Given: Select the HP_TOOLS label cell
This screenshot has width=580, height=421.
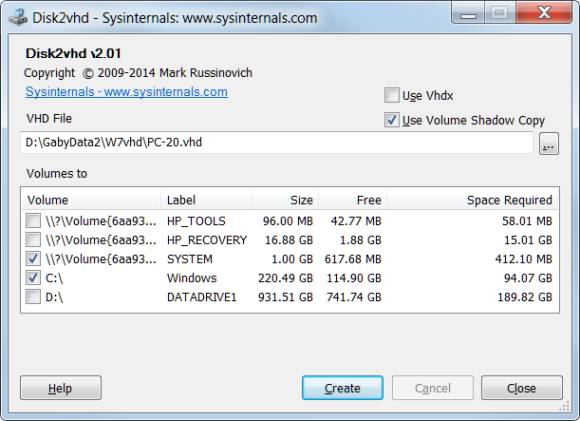Looking at the screenshot, I should click(x=196, y=221).
